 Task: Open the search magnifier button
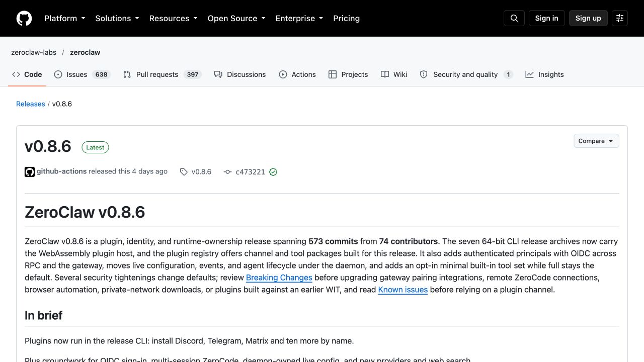point(514,18)
